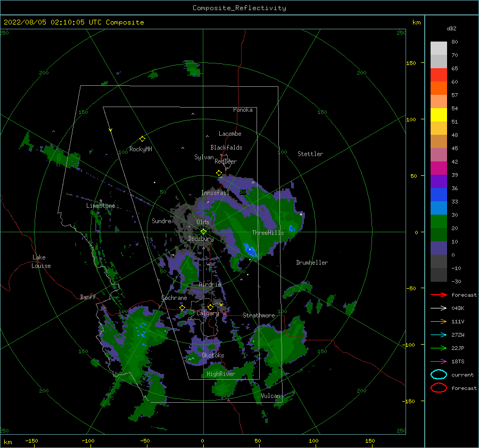Select the purple swatch in dBZ scale
This screenshot has height=448, width=479.
tap(439, 181)
